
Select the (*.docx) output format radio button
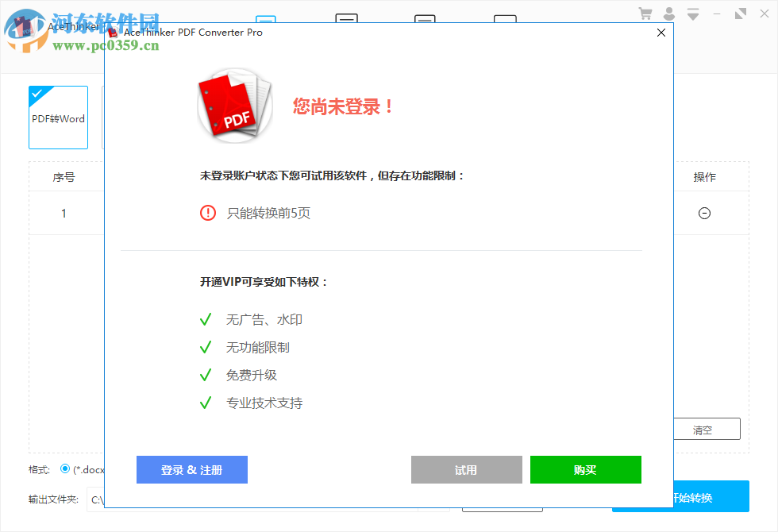tap(64, 469)
